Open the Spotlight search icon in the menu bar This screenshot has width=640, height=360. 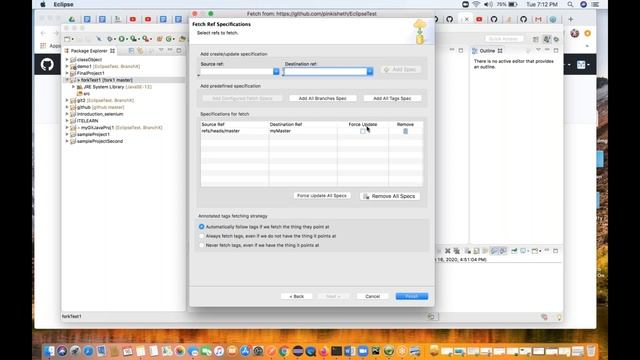coord(570,4)
